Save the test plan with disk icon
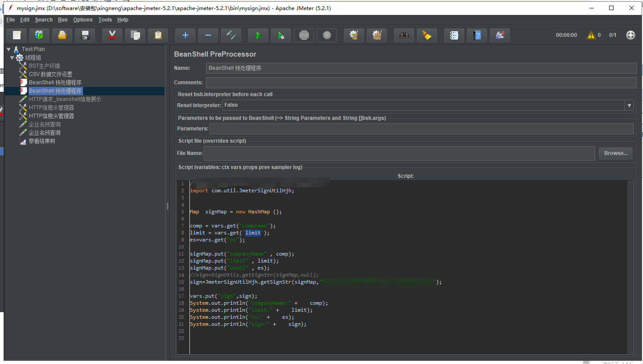 [85, 35]
